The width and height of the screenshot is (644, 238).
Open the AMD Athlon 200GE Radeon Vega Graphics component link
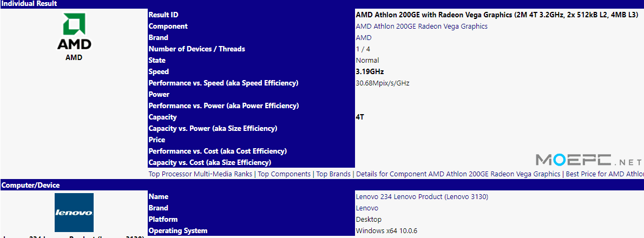(422, 27)
